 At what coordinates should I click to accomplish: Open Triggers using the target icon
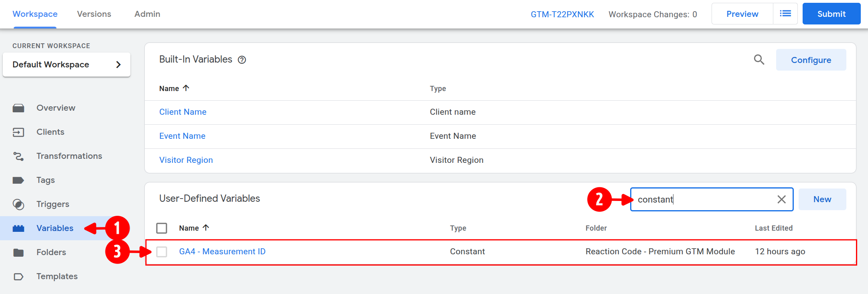pyautogui.click(x=18, y=204)
